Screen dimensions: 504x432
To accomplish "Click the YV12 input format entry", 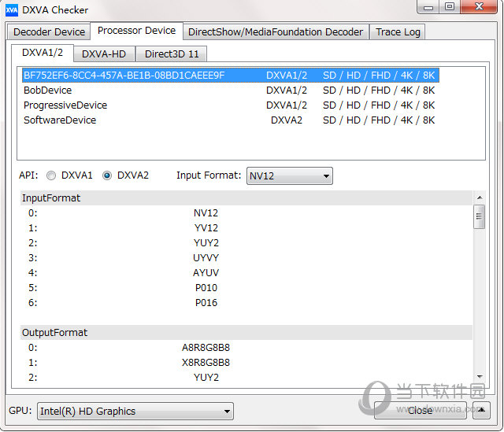I will click(206, 227).
